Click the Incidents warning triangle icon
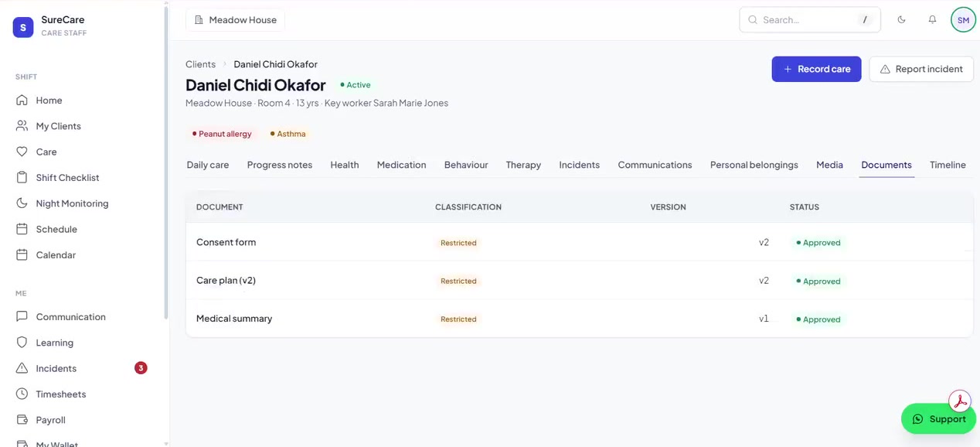 [x=22, y=368]
